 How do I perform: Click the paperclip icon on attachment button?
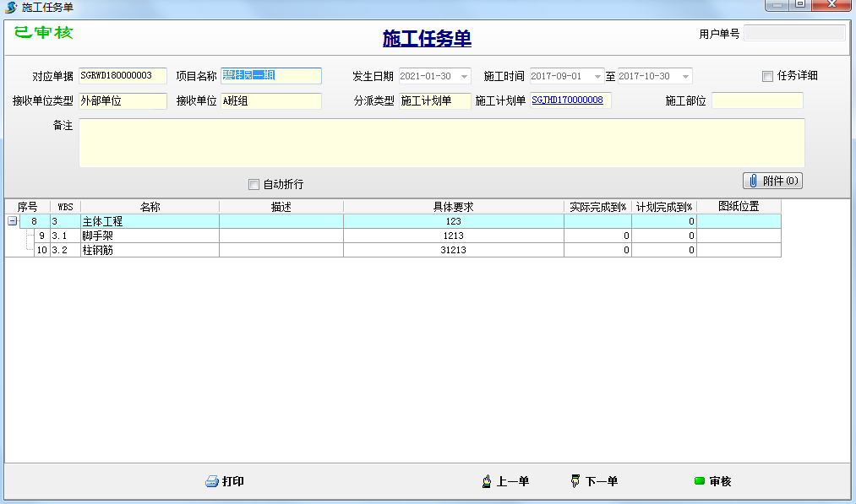(x=752, y=180)
